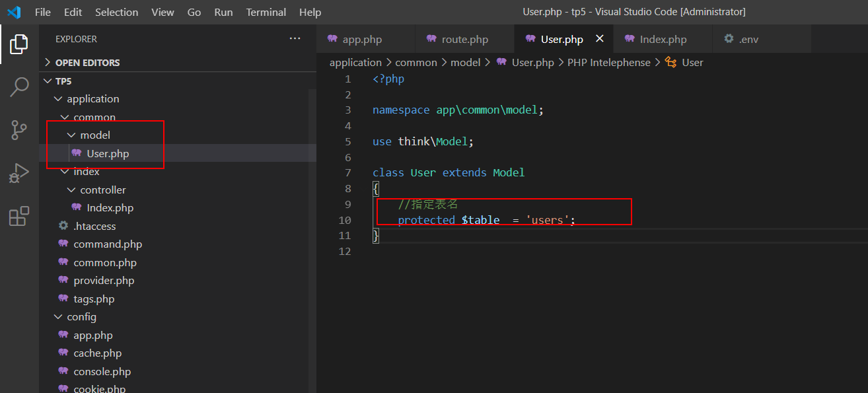Open the Edit menu
The image size is (868, 393).
pyautogui.click(x=73, y=12)
